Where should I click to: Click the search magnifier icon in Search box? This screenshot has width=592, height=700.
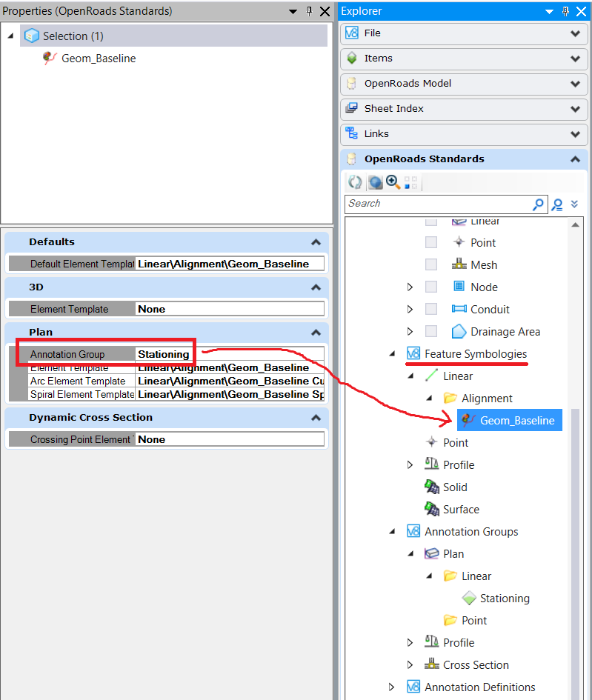(538, 204)
